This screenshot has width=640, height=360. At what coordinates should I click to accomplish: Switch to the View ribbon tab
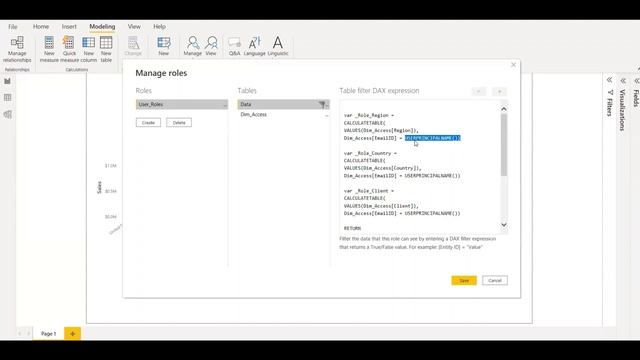click(x=134, y=27)
